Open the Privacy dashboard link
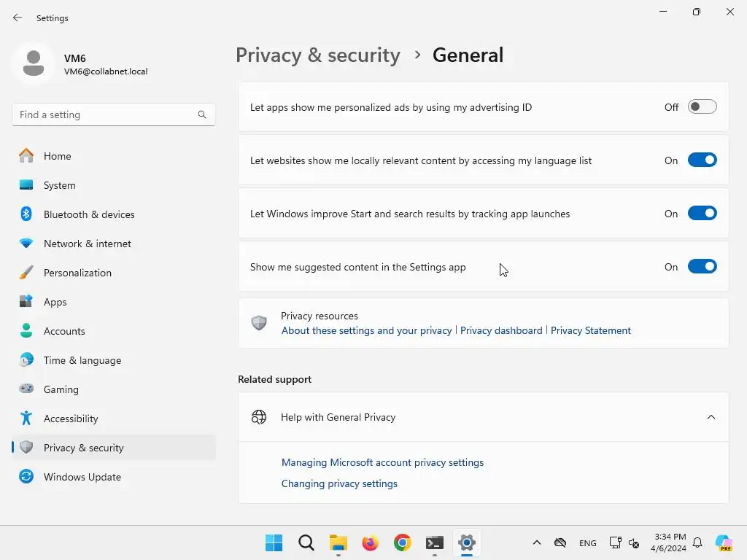 click(x=501, y=330)
